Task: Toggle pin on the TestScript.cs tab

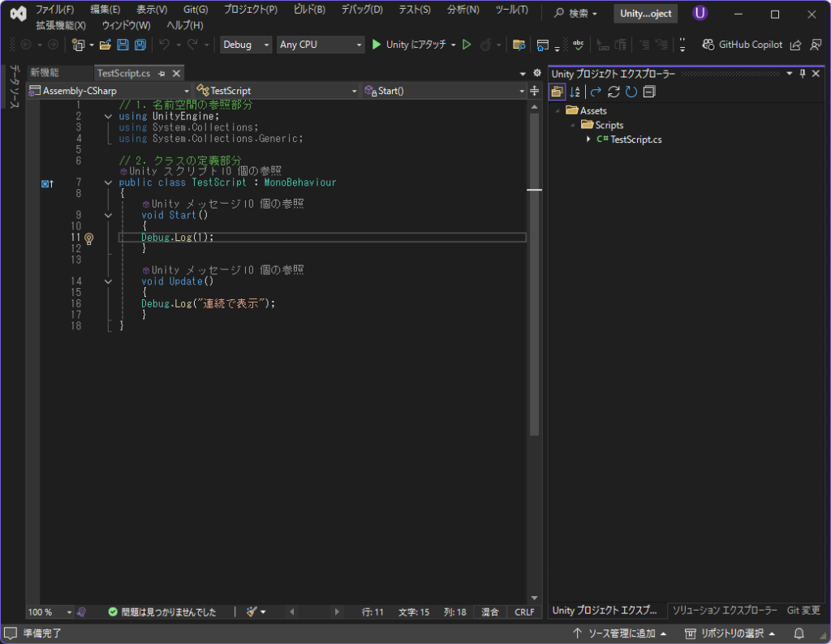Action: click(x=162, y=73)
